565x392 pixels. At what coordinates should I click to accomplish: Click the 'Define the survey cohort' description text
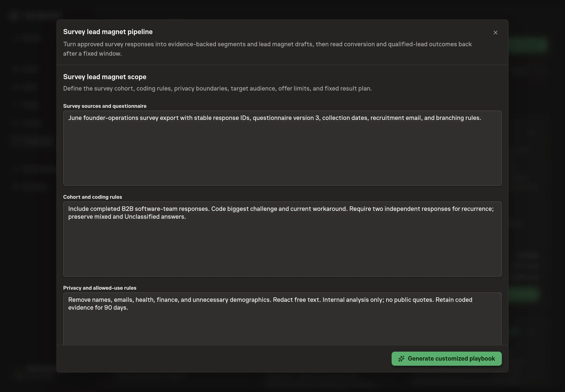[217, 88]
